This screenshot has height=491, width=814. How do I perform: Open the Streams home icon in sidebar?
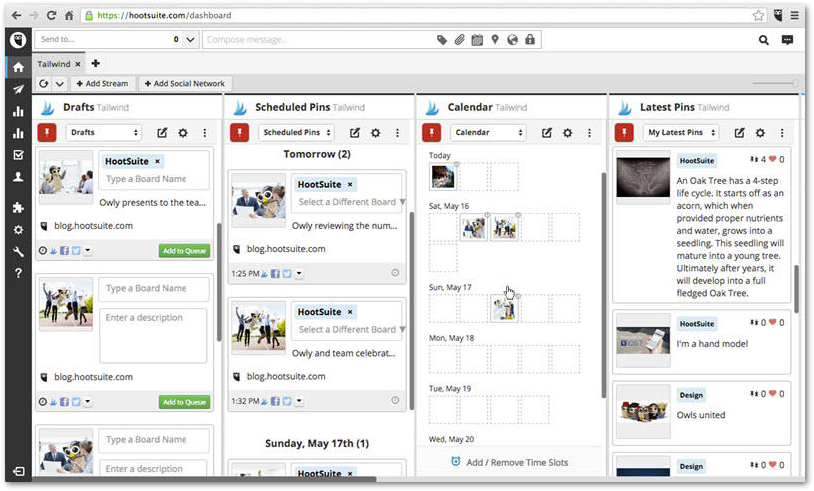pyautogui.click(x=18, y=67)
